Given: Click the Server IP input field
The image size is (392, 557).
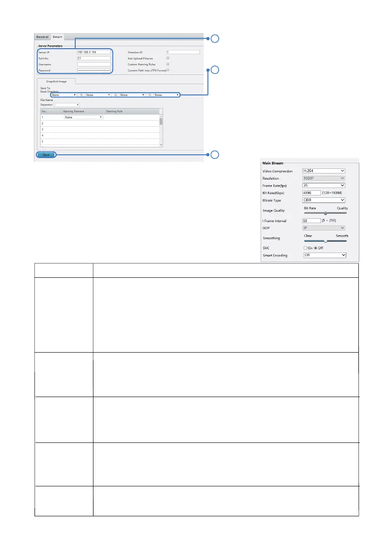Looking at the screenshot, I should [94, 52].
